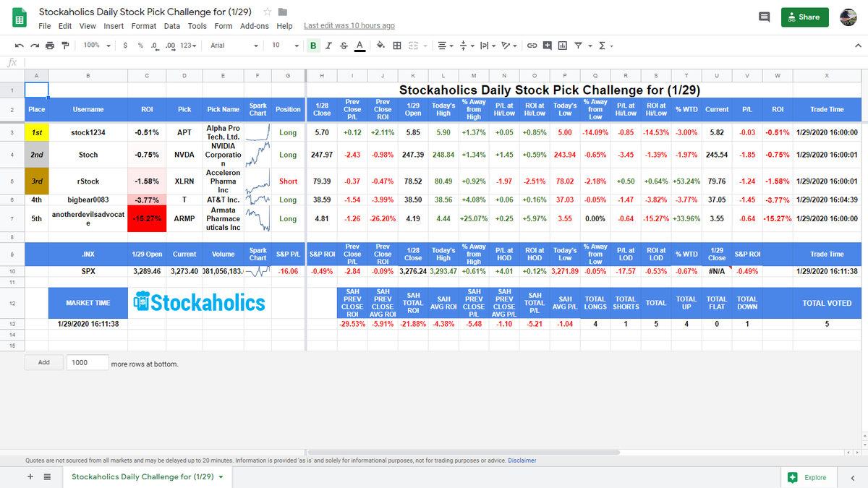Image resolution: width=868 pixels, height=488 pixels.
Task: Decrease decimal places
Action: point(155,46)
